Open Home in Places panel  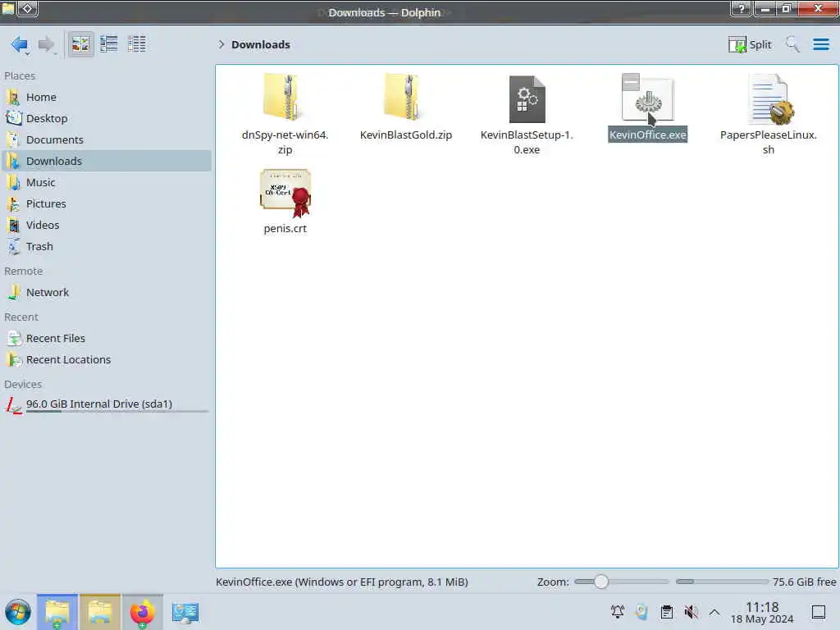[x=106, y=97]
